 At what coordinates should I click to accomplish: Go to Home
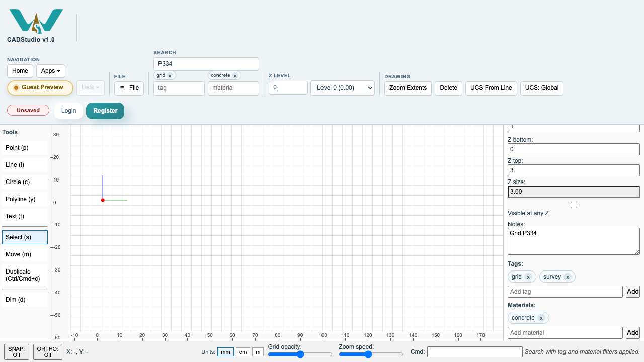point(20,71)
